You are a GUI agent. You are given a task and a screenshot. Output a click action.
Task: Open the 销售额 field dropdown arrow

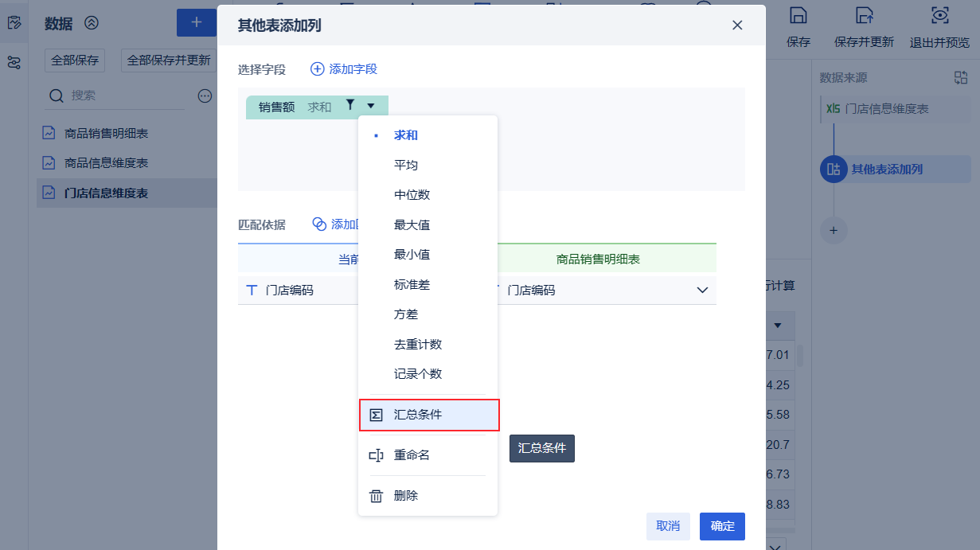pyautogui.click(x=371, y=106)
